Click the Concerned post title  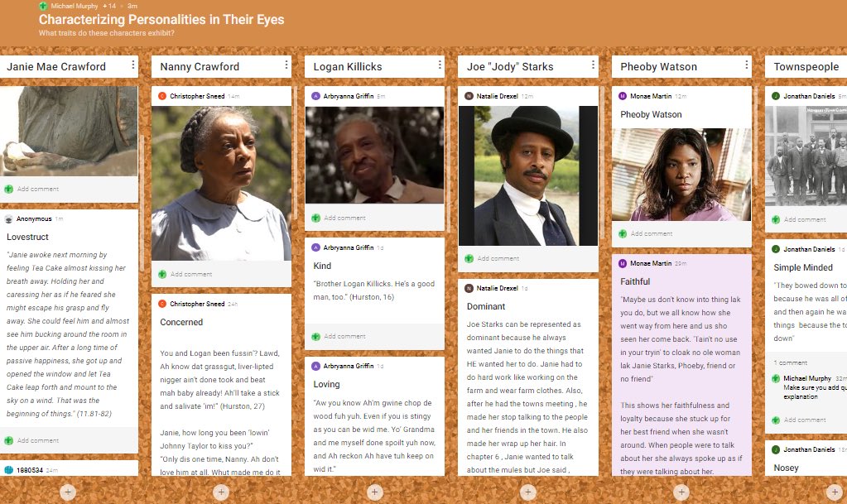(x=181, y=322)
